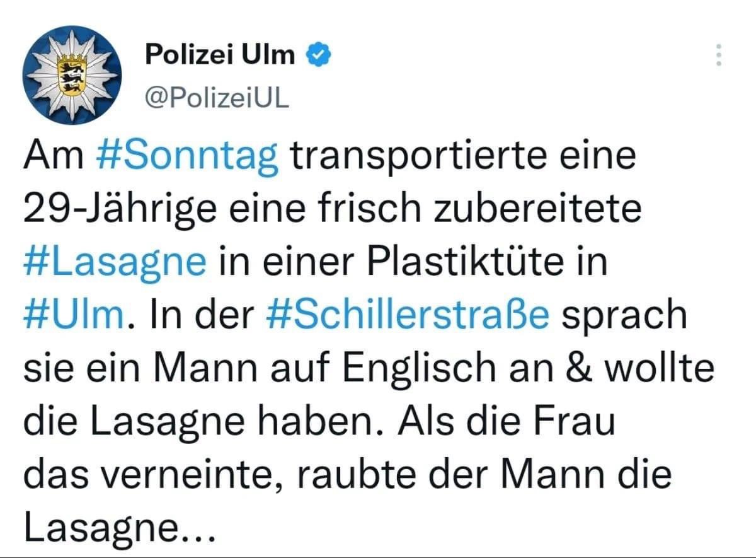The height and width of the screenshot is (558, 756).
Task: Click the coat of arms shield in avatar
Action: click(x=71, y=74)
